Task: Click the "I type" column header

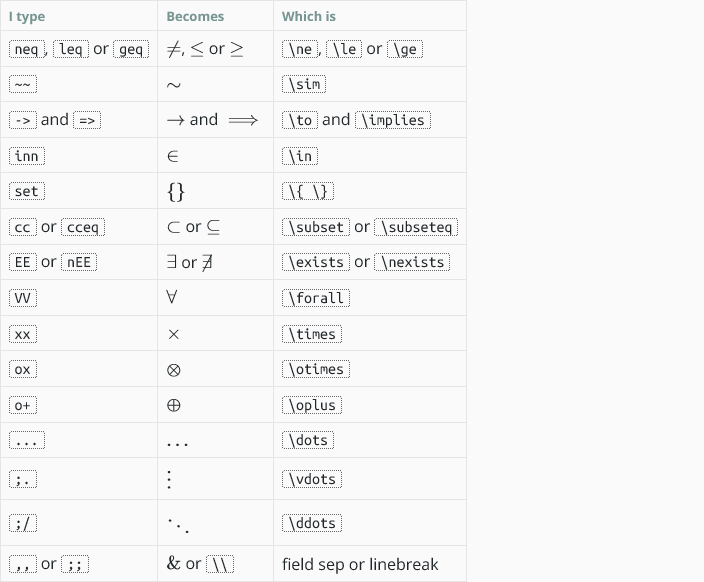Action: coord(27,16)
